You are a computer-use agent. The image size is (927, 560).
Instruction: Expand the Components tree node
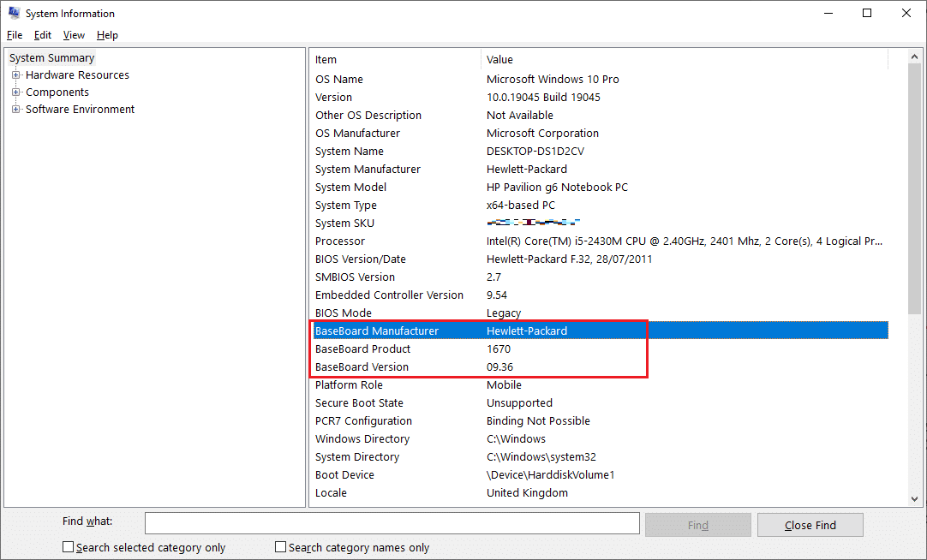[16, 92]
